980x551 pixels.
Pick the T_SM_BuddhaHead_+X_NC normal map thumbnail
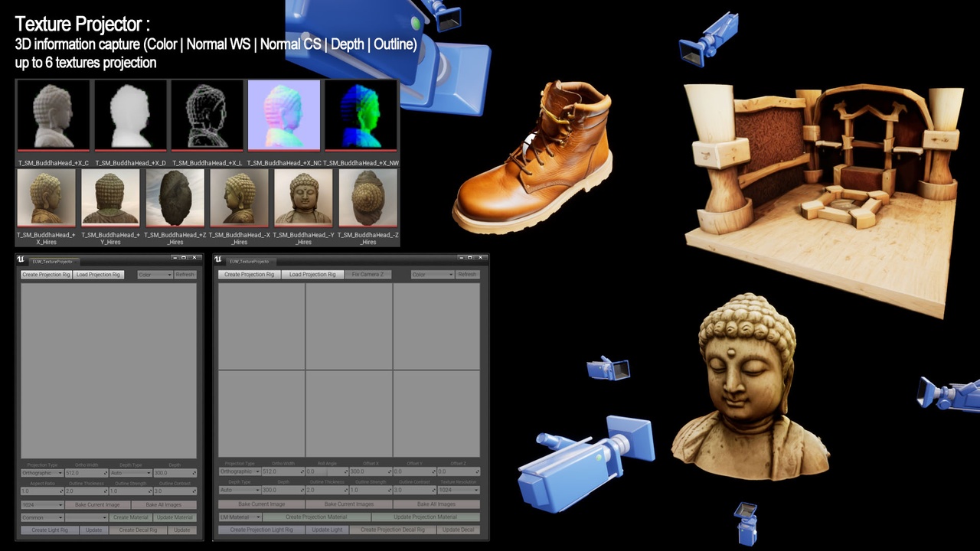pyautogui.click(x=284, y=116)
